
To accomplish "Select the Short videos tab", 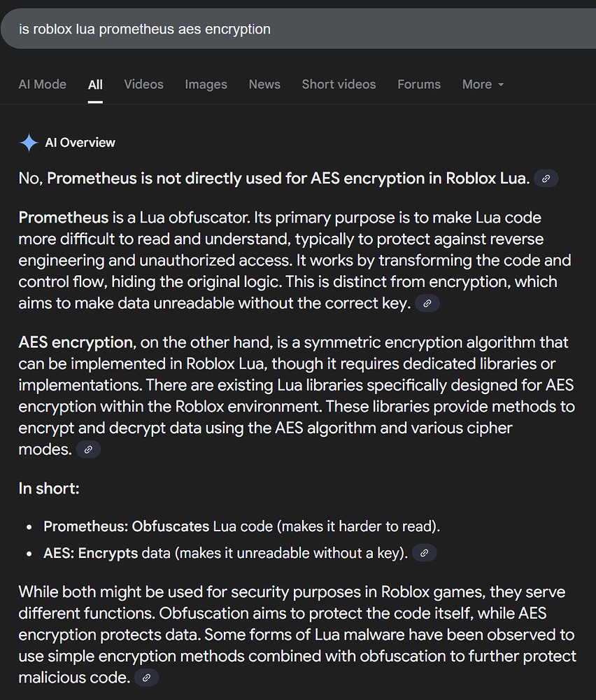I will (x=339, y=84).
